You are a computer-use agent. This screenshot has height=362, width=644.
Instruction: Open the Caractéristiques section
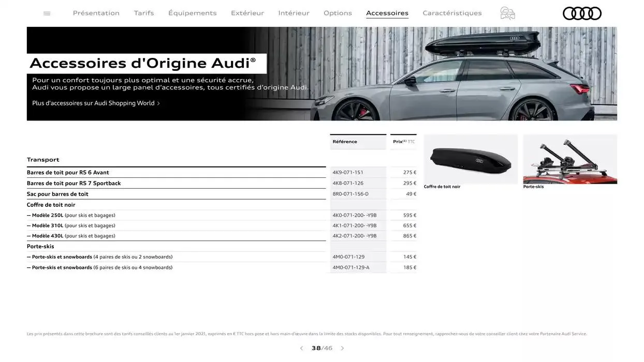pyautogui.click(x=451, y=12)
